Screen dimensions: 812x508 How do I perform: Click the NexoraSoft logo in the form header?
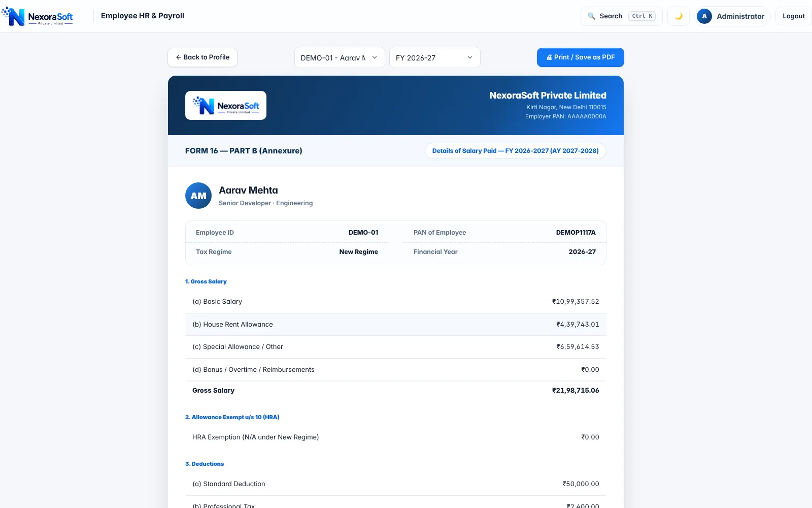226,106
